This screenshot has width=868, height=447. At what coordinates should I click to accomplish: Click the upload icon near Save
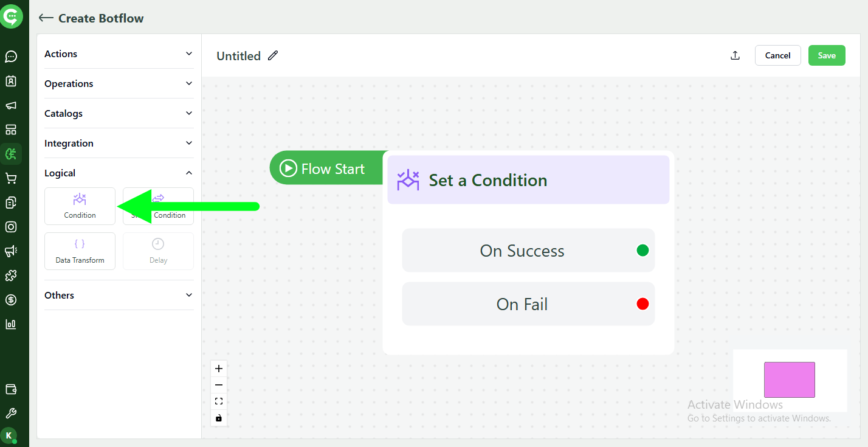(735, 55)
